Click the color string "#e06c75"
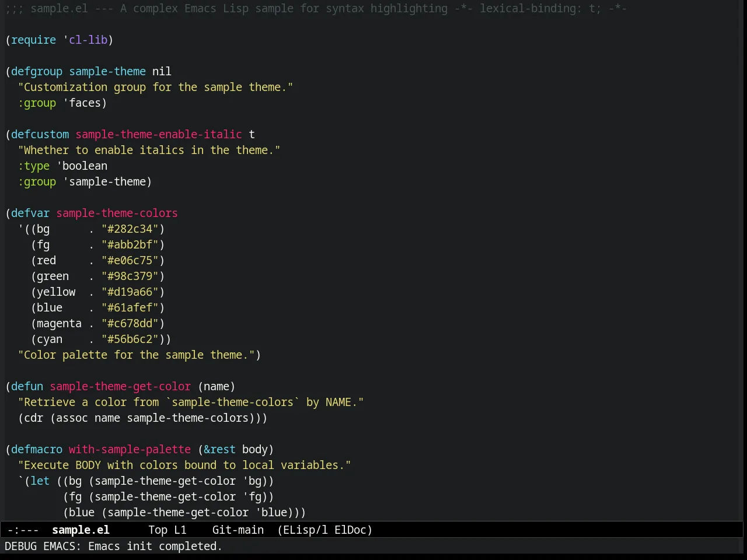Image resolution: width=747 pixels, height=560 pixels. [130, 260]
